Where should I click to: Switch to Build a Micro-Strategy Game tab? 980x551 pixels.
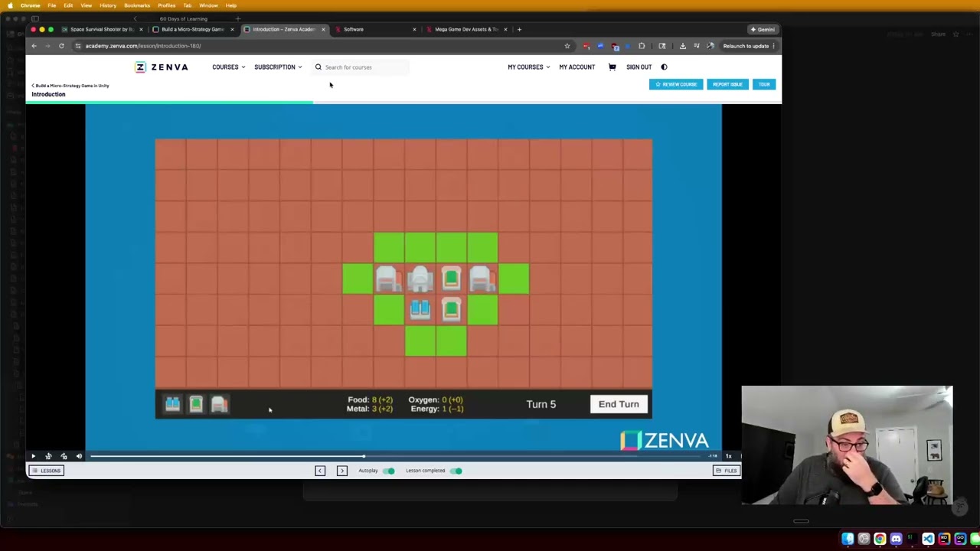pyautogui.click(x=191, y=29)
